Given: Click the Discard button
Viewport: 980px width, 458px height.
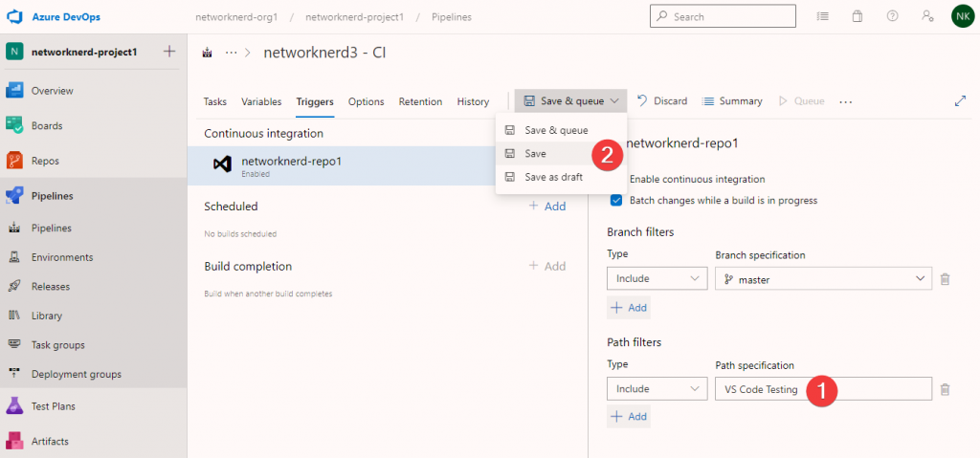Looking at the screenshot, I should (x=662, y=101).
